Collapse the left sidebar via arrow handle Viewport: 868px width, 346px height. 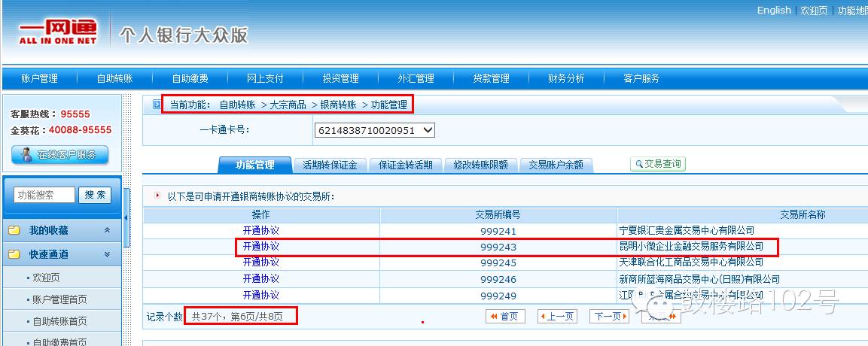[126, 218]
